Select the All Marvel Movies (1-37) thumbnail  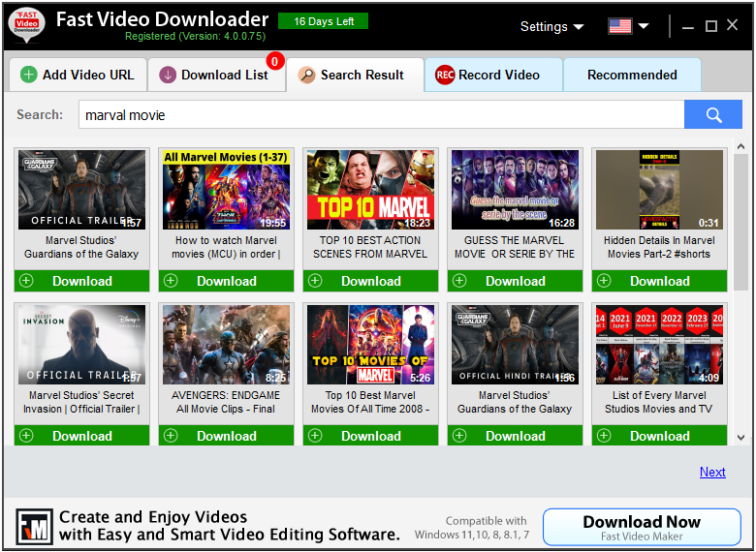pyautogui.click(x=226, y=190)
